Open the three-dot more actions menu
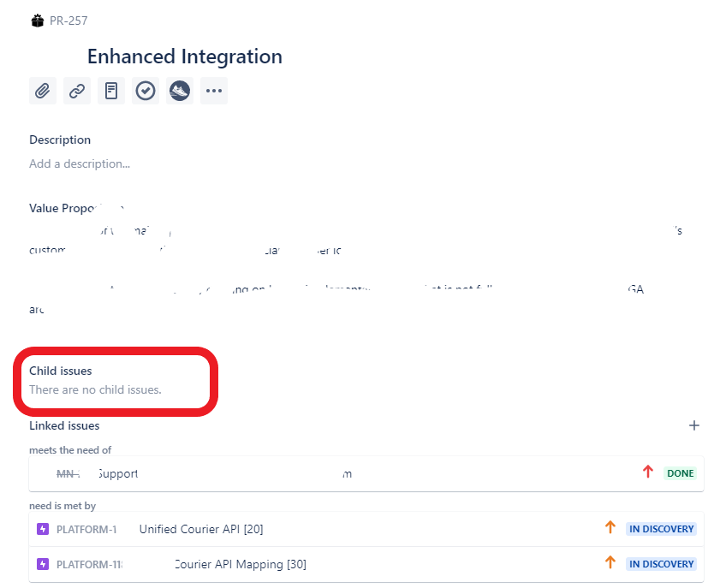726x588 pixels. pos(214,91)
